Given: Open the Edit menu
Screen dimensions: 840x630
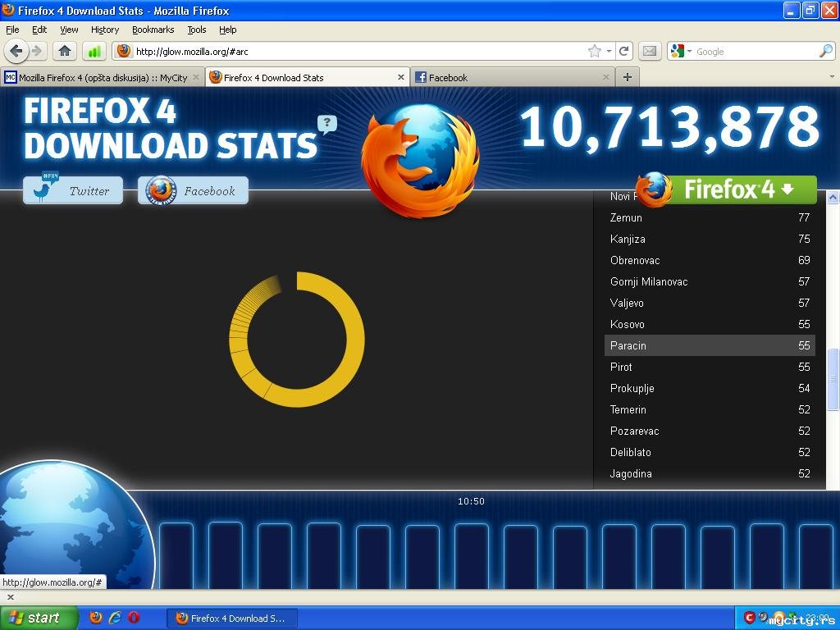Looking at the screenshot, I should coord(39,30).
